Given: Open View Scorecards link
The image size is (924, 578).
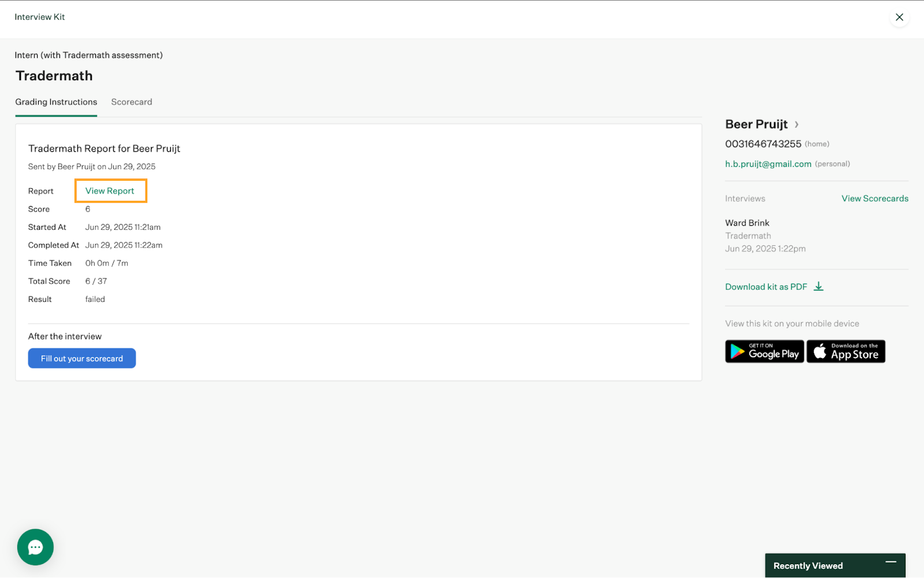Looking at the screenshot, I should [874, 199].
